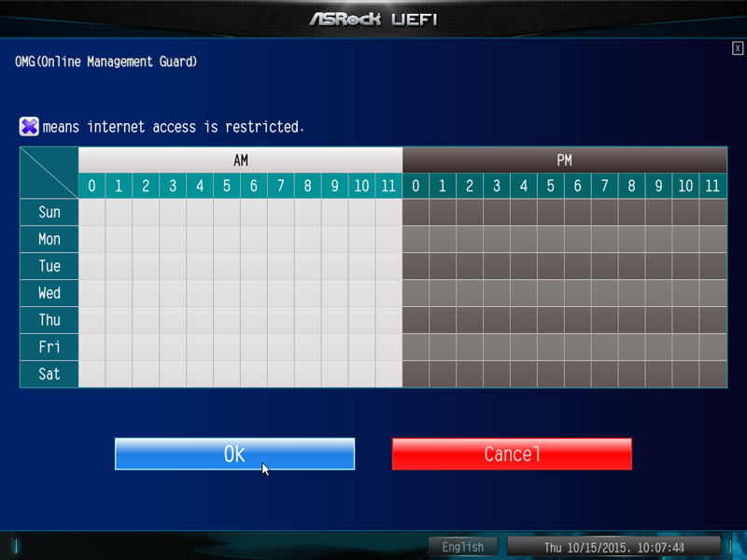
Task: Toggle the Sat AM 6 cell
Action: coord(254,374)
